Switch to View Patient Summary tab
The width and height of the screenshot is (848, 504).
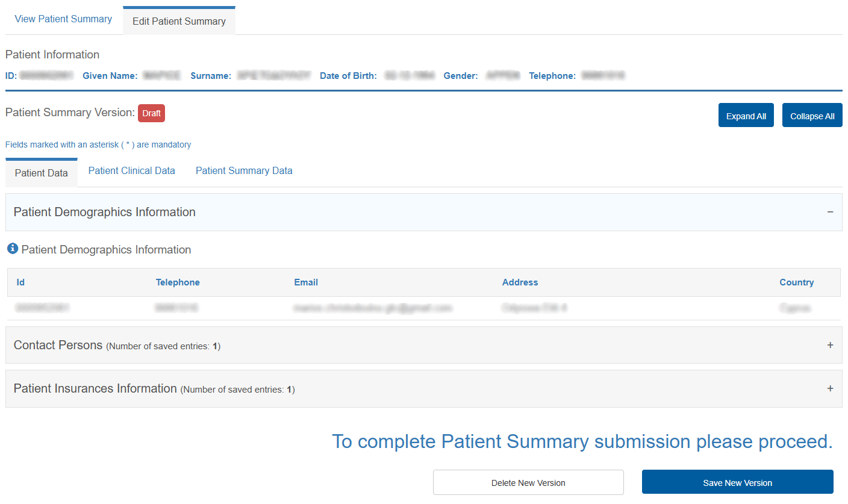(63, 19)
